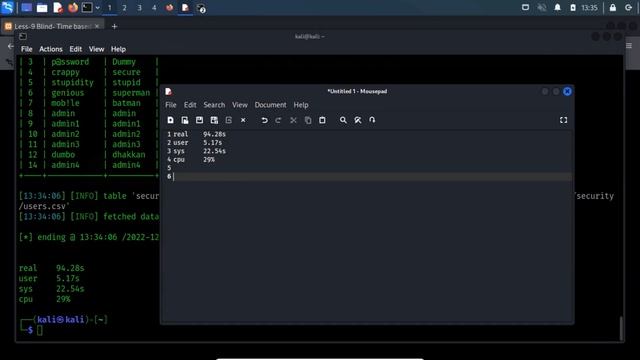Click the battery power indicator
Viewport: 640px width, 360px height.
(573, 8)
